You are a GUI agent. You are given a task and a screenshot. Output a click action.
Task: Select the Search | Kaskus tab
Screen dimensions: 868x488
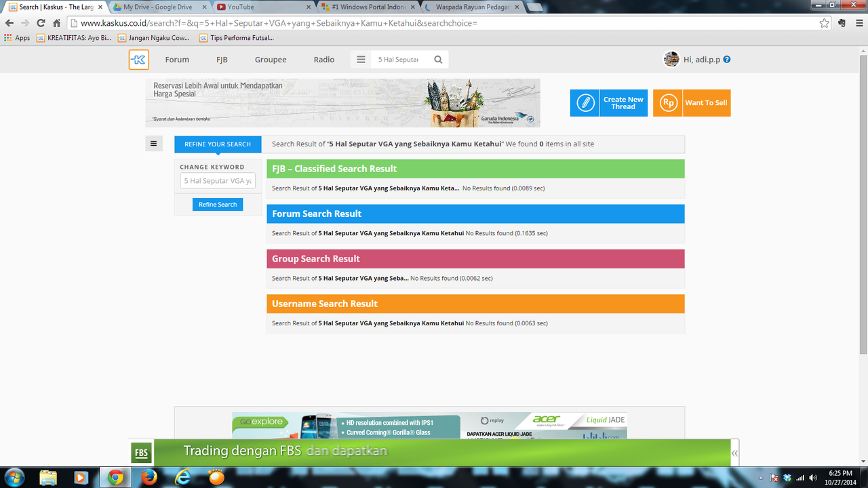pyautogui.click(x=54, y=7)
